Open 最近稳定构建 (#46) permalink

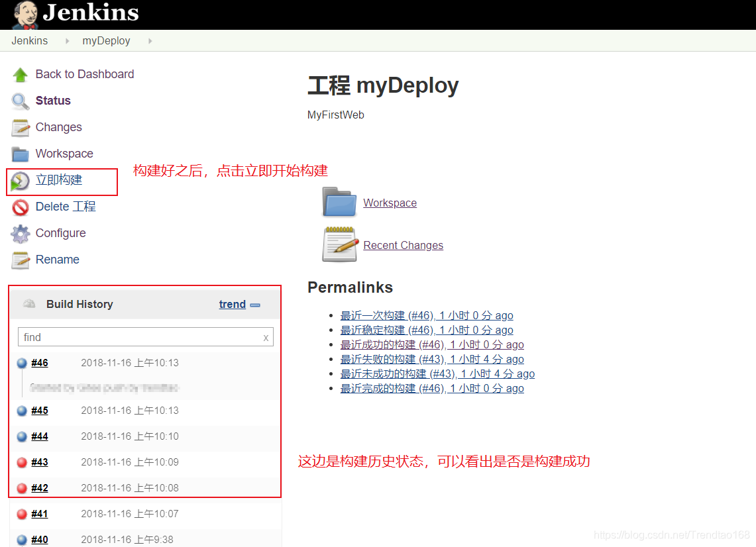tap(427, 330)
